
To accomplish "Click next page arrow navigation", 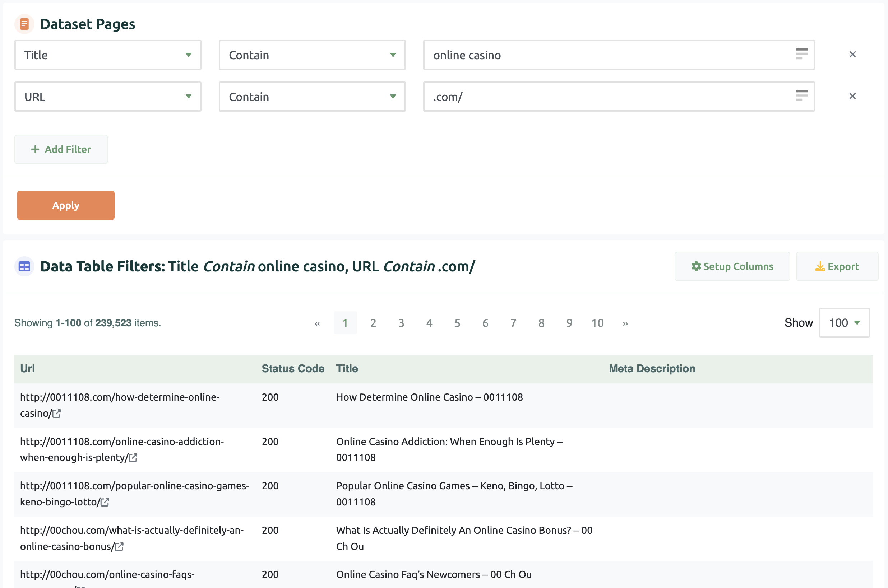I will pyautogui.click(x=625, y=323).
